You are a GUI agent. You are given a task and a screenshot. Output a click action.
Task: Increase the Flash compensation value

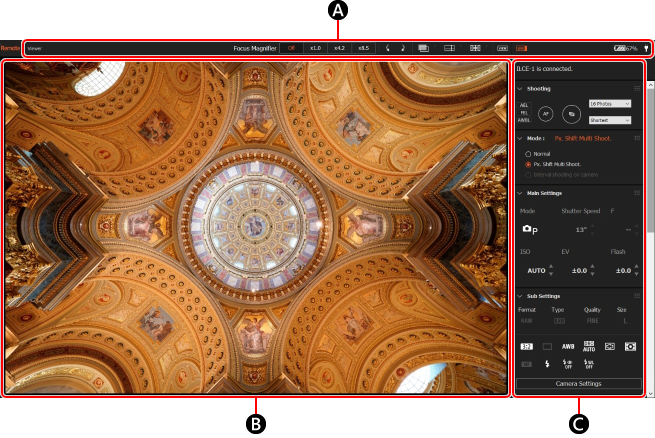[x=636, y=266]
